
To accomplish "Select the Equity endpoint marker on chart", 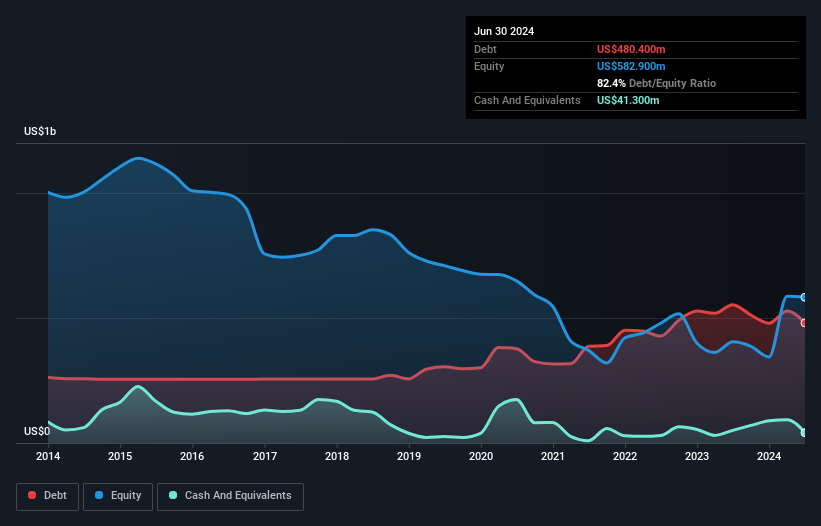I will pyautogui.click(x=804, y=297).
